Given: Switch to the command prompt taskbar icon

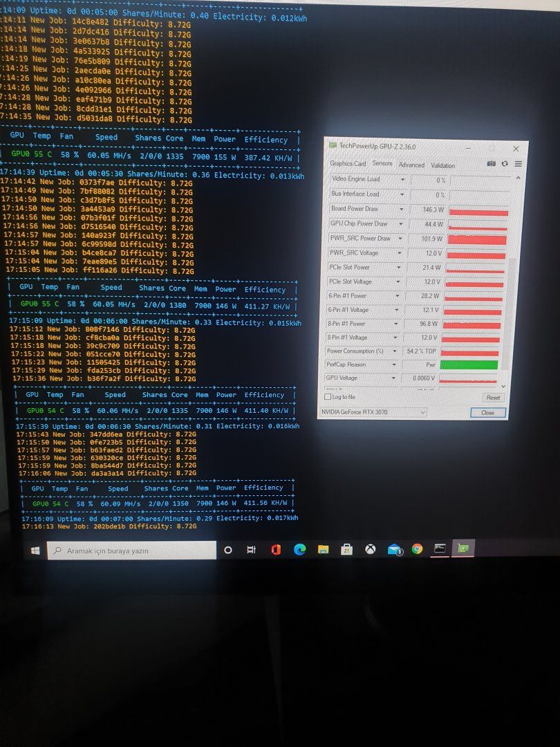Looking at the screenshot, I should tap(440, 548).
